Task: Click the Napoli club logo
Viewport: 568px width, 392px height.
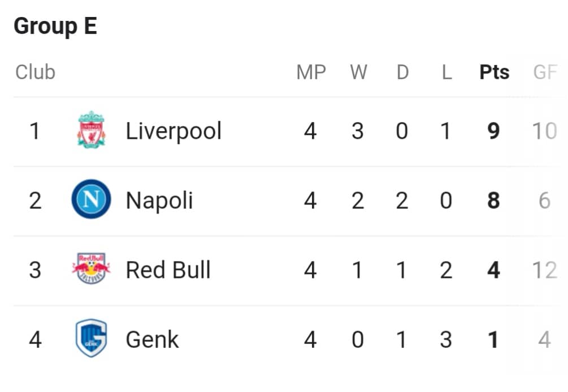Action: (92, 199)
